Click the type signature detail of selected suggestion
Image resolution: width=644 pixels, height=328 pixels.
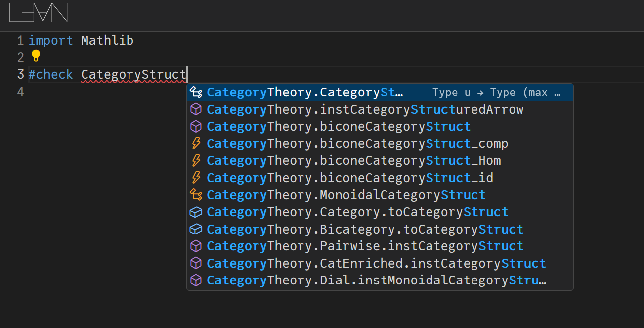496,93
